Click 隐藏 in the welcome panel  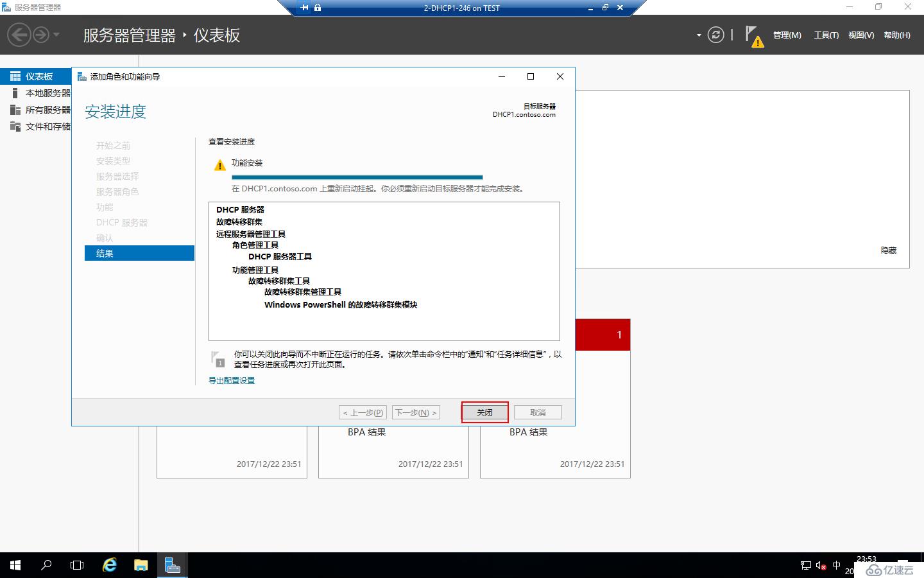(889, 250)
